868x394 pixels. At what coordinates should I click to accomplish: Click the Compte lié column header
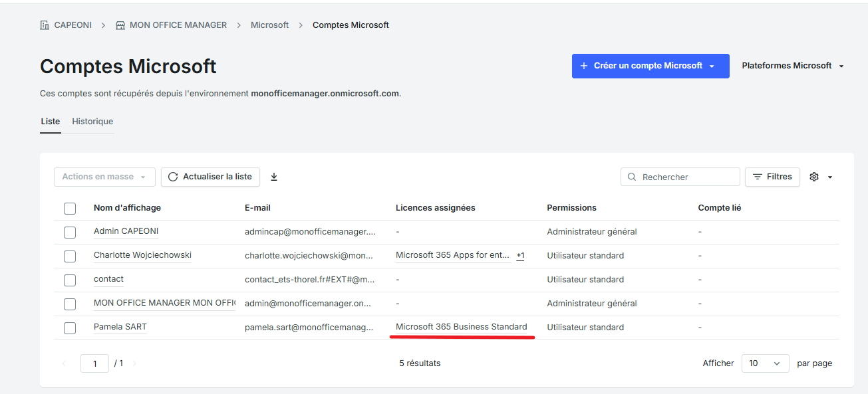(720, 208)
